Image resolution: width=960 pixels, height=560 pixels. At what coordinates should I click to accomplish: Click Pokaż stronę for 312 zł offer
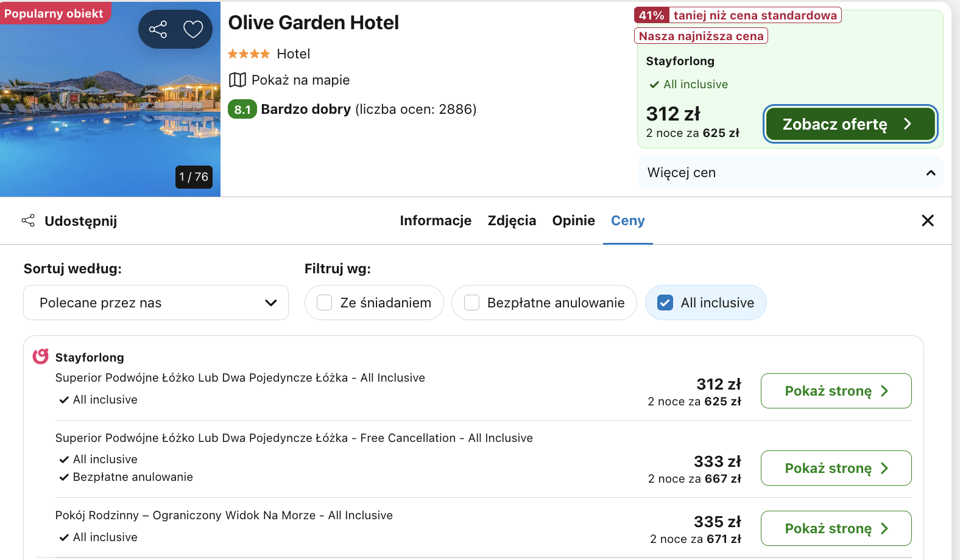pos(836,391)
